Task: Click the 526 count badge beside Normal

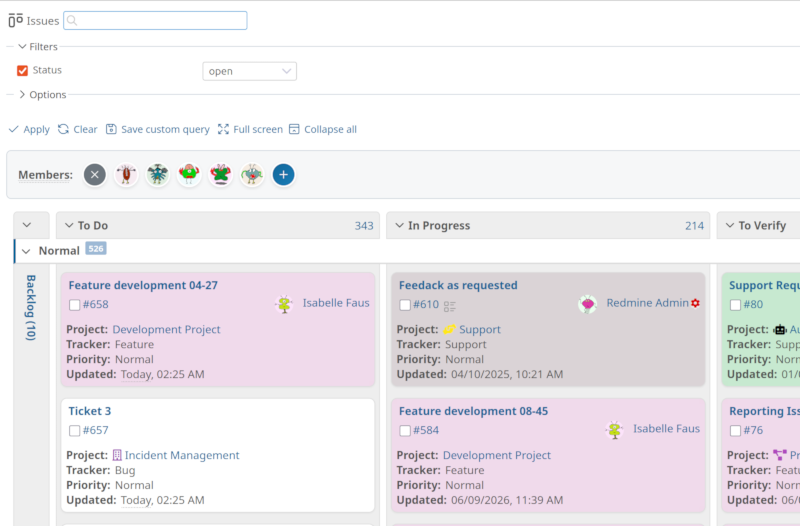Action: (96, 249)
